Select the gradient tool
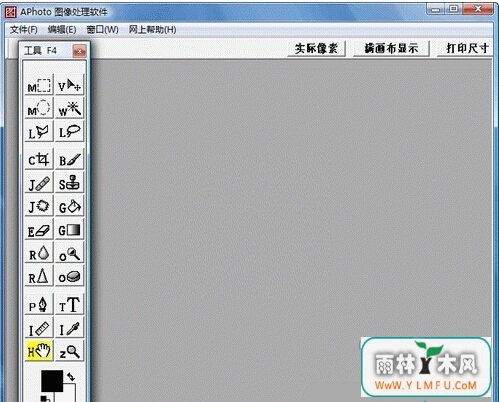Viewport: 499px width, 402px height. click(69, 229)
